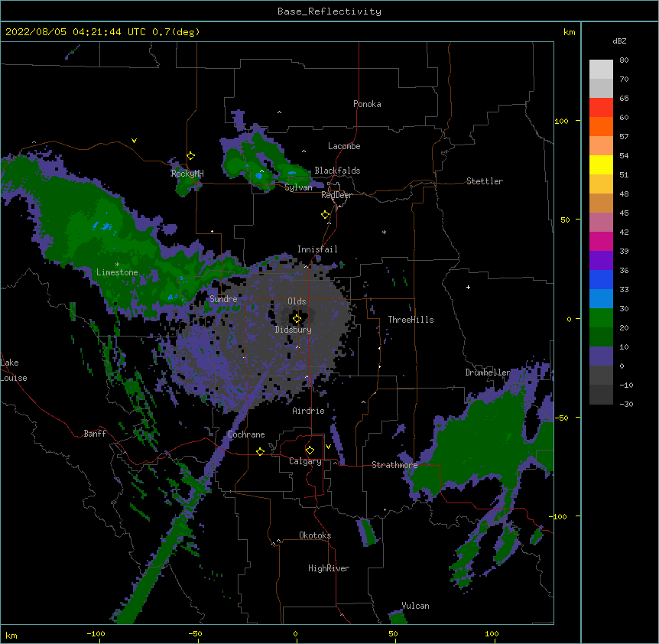This screenshot has height=644, width=659.
Task: Click the Vulcan label
Action: (x=415, y=606)
